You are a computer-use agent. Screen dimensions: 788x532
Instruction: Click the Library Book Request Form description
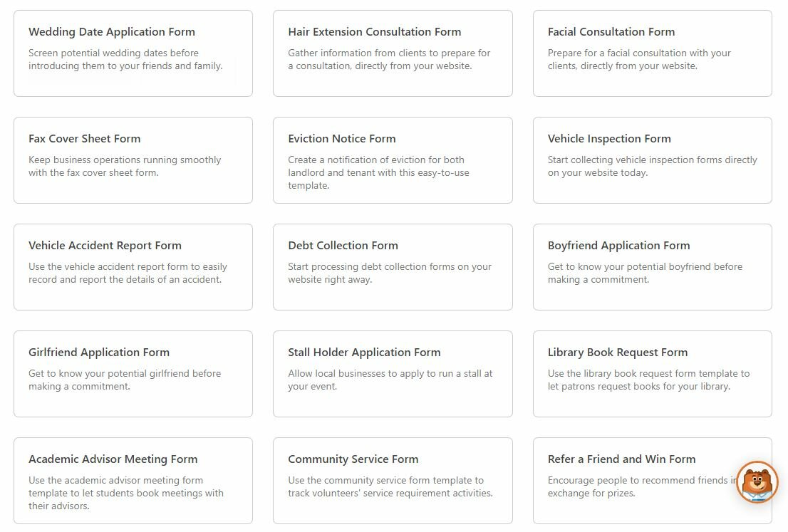pyautogui.click(x=652, y=380)
